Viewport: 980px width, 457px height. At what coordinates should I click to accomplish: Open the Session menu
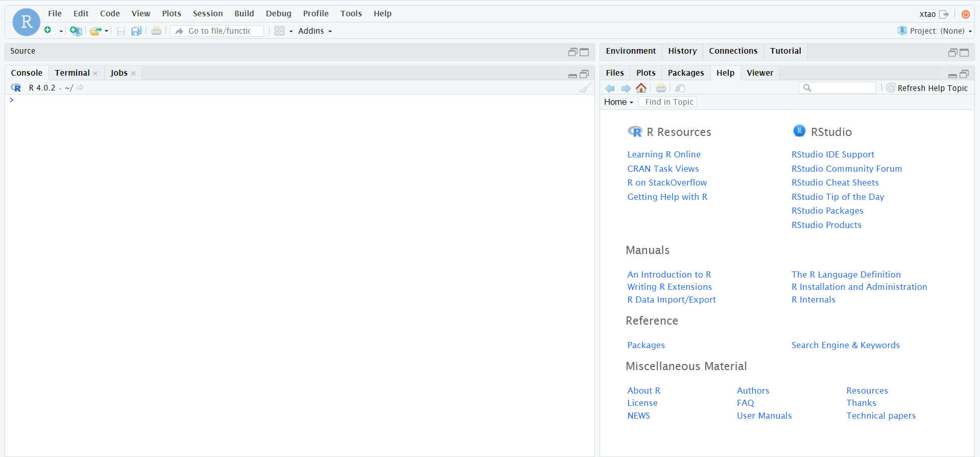(207, 14)
